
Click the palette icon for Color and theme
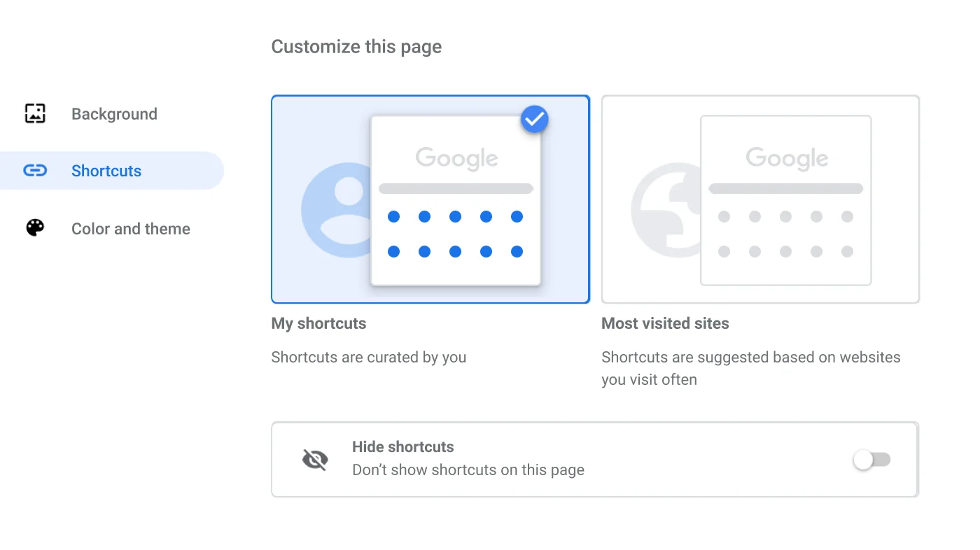[34, 228]
